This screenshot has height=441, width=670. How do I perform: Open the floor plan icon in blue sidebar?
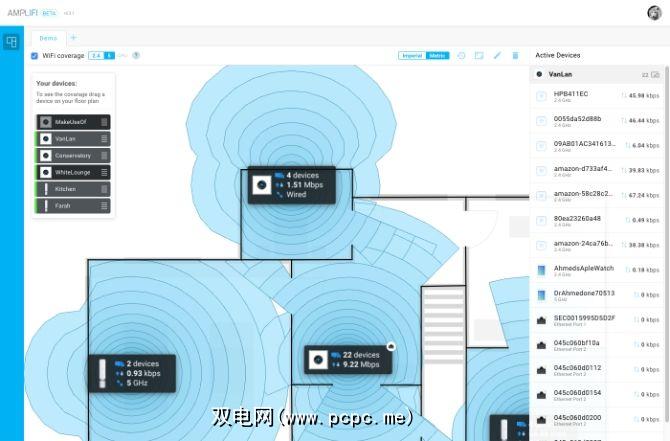pyautogui.click(x=11, y=41)
